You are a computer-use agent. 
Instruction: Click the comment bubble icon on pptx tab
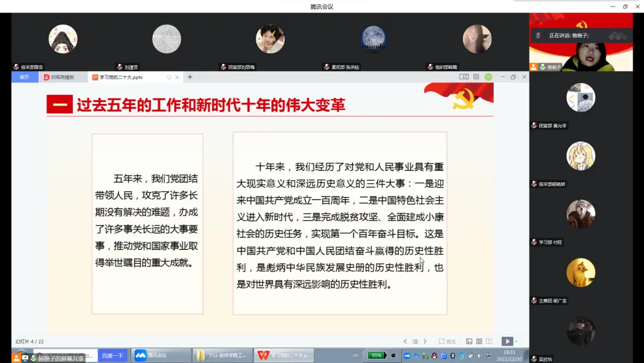169,77
